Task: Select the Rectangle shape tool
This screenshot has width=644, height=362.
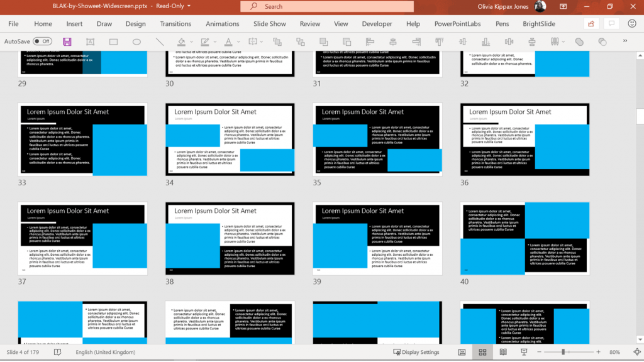Action: (113, 41)
